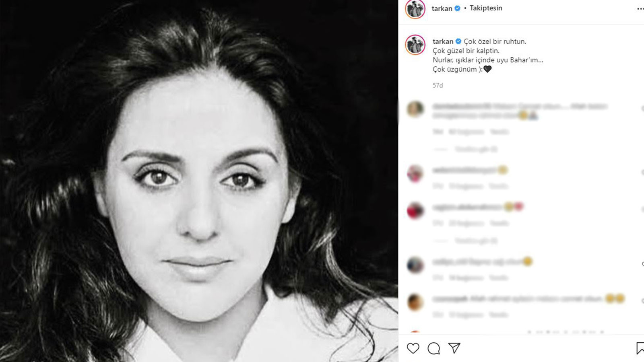The height and width of the screenshot is (362, 644).
Task: Click the black-and-white portrait photo
Action: [199, 181]
